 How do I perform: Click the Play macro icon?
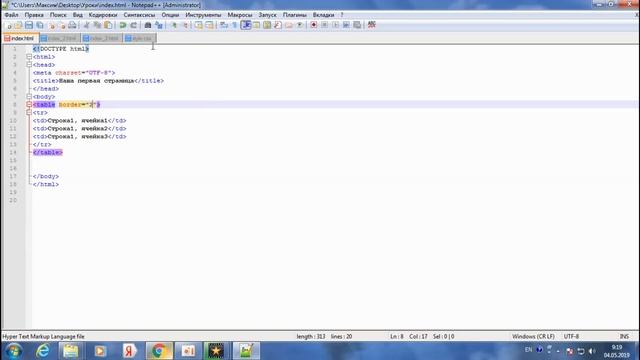(336, 25)
